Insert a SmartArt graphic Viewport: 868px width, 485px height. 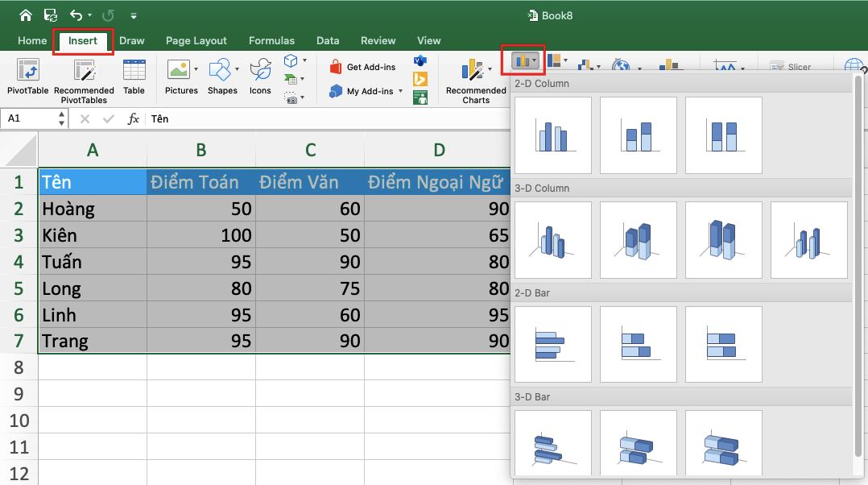292,80
